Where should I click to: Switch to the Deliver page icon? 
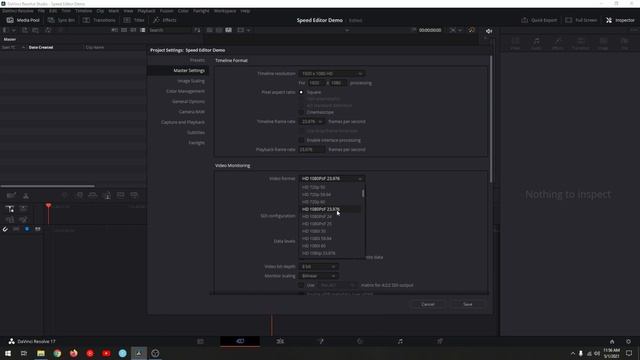tap(440, 341)
